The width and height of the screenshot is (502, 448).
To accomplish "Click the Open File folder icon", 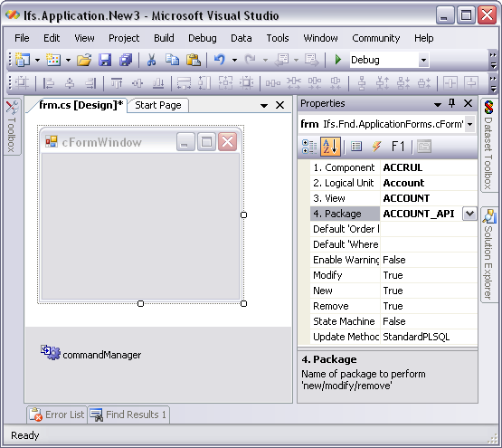I will tap(84, 60).
